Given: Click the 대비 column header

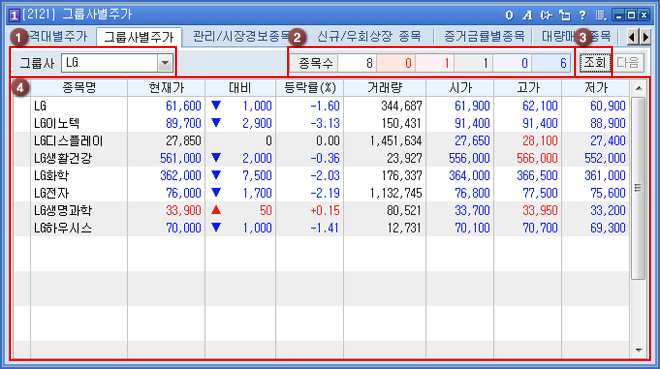Looking at the screenshot, I should [240, 88].
